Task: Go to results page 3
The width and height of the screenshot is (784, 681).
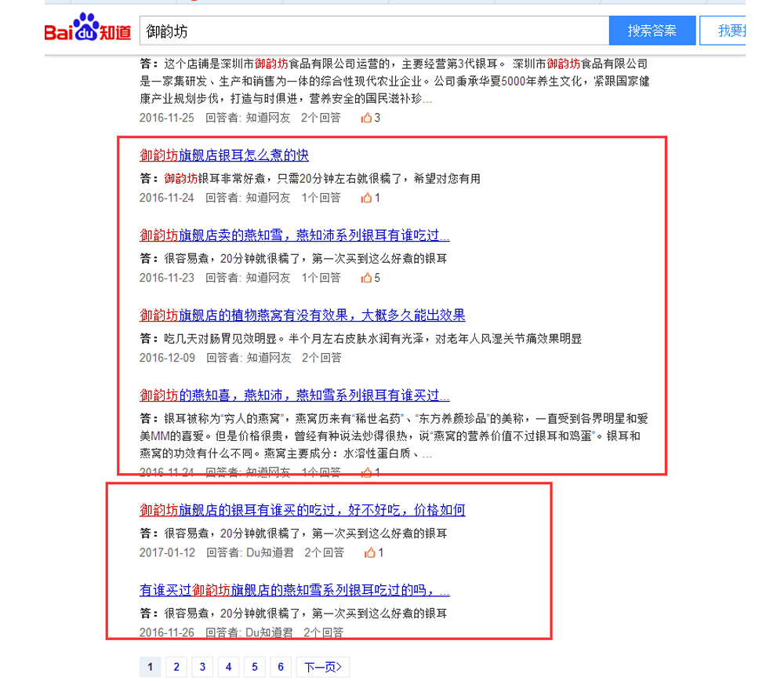Action: [202, 667]
